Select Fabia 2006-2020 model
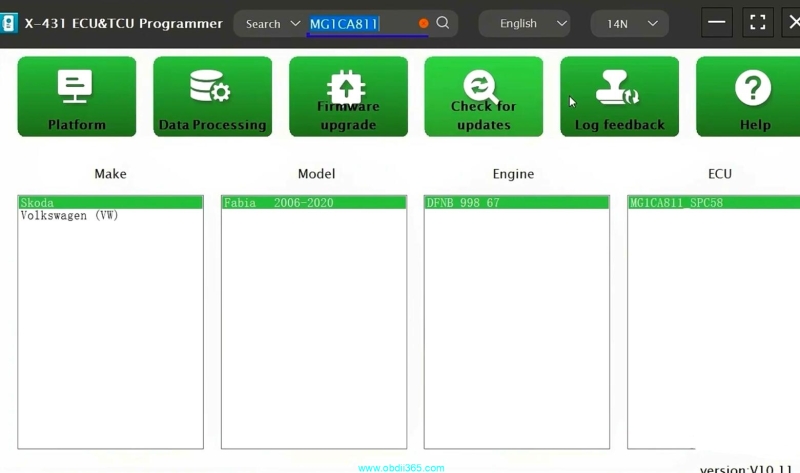800x473 pixels. tap(314, 203)
